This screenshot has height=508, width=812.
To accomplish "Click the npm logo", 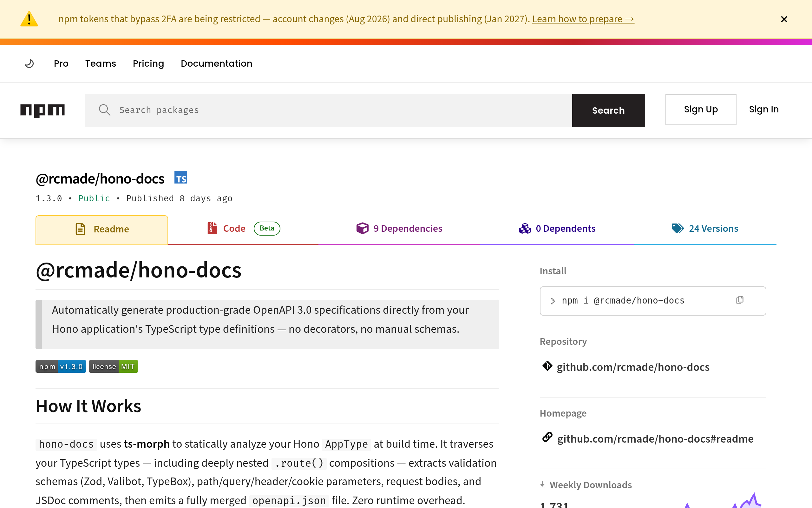I will [43, 110].
